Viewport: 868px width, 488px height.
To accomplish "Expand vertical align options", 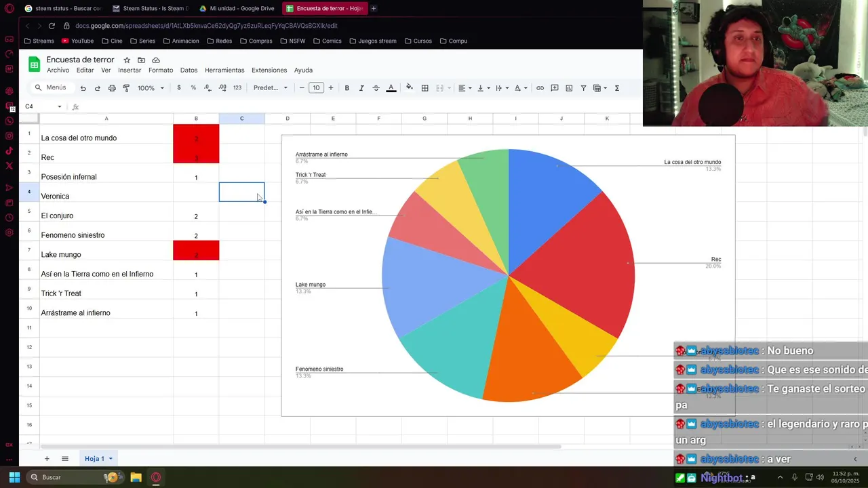I will coord(484,88).
